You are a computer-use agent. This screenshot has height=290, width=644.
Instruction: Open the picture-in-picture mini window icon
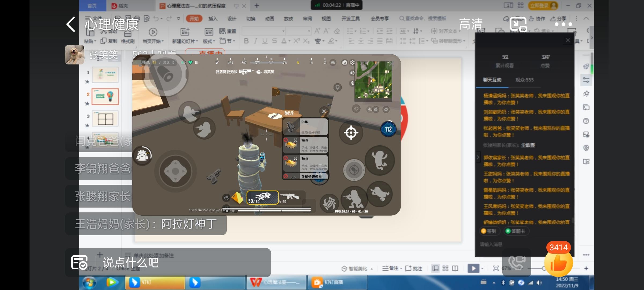(518, 24)
